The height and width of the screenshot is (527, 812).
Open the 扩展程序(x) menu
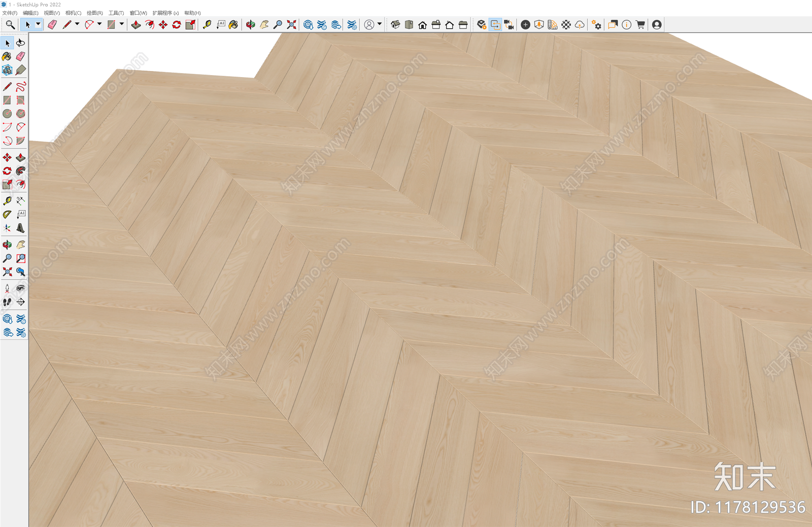[x=165, y=13]
